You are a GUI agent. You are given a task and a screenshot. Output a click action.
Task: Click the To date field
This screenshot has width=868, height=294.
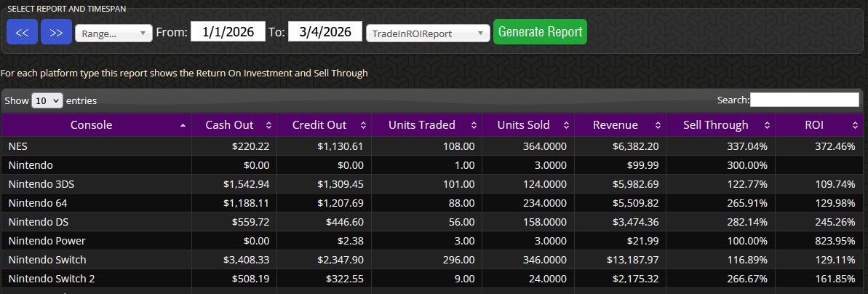(x=325, y=32)
